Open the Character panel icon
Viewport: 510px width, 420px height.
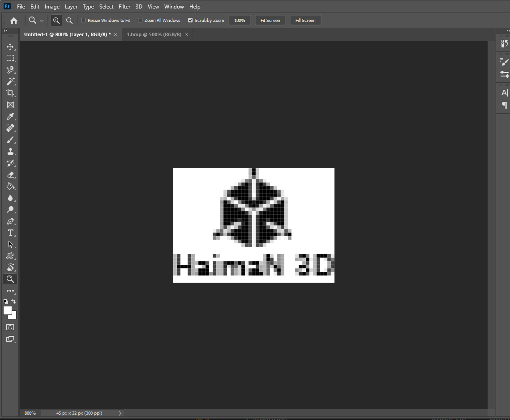504,93
